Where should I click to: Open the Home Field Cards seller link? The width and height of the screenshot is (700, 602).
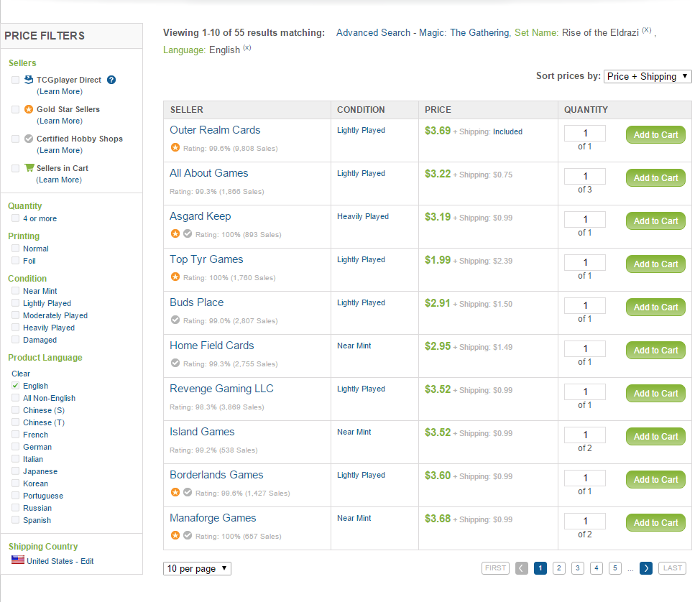click(x=211, y=346)
